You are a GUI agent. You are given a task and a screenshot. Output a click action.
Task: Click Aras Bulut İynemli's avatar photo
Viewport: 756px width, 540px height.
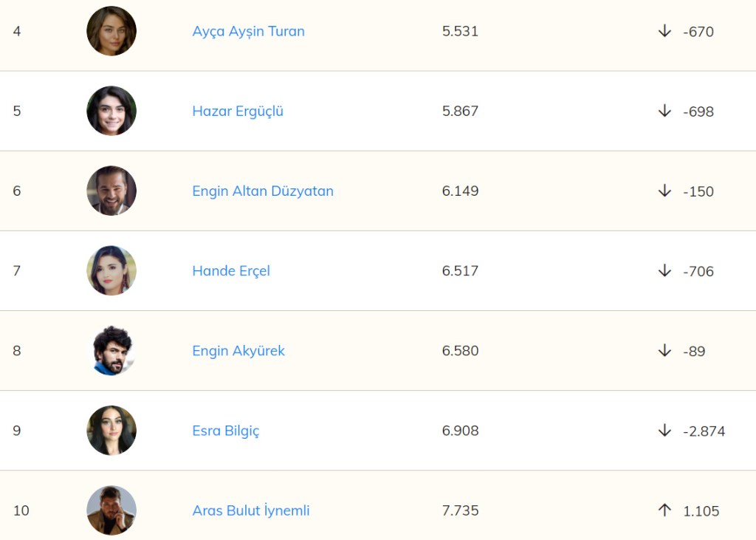click(x=111, y=510)
